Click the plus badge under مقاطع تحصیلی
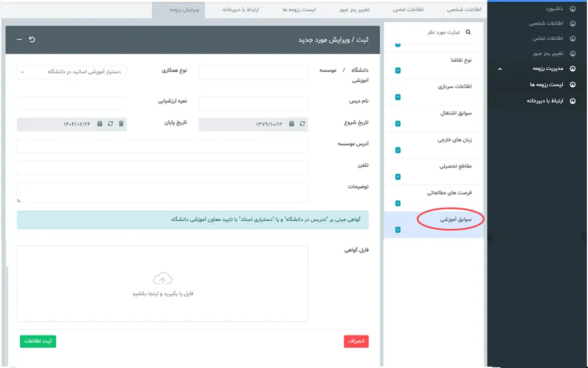 398,177
